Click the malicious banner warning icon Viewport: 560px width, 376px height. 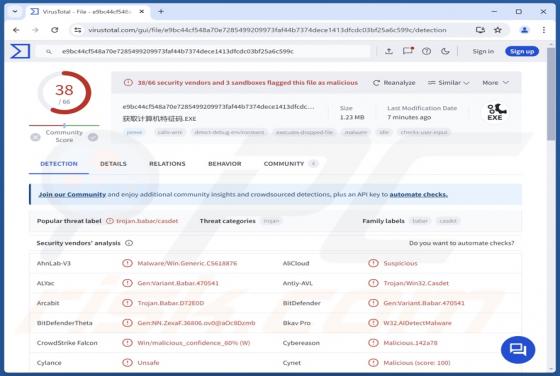pos(128,83)
